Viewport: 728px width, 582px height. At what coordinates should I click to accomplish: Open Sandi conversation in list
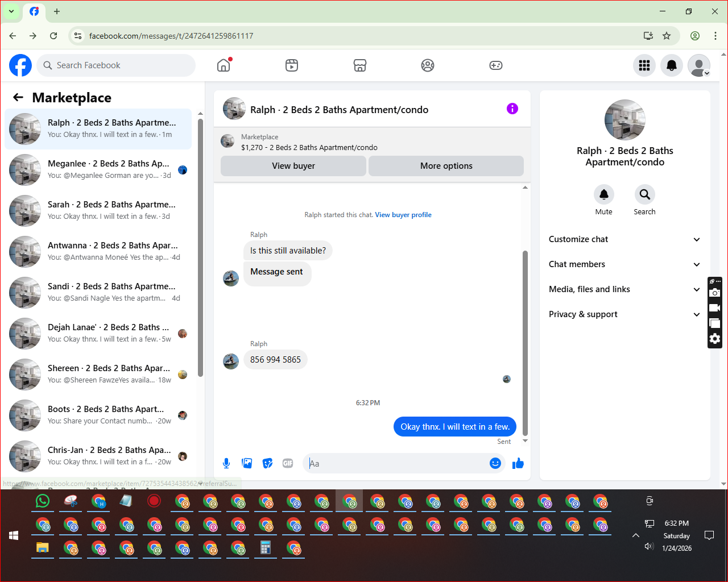[x=98, y=293]
